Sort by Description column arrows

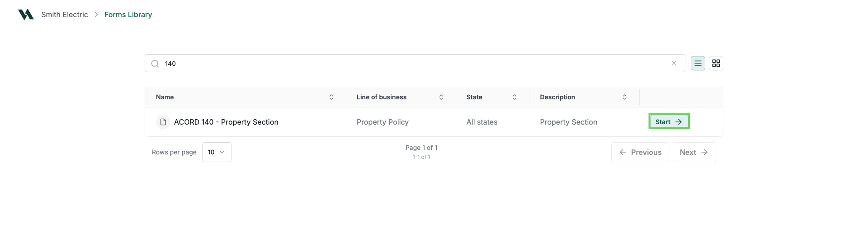tap(625, 97)
